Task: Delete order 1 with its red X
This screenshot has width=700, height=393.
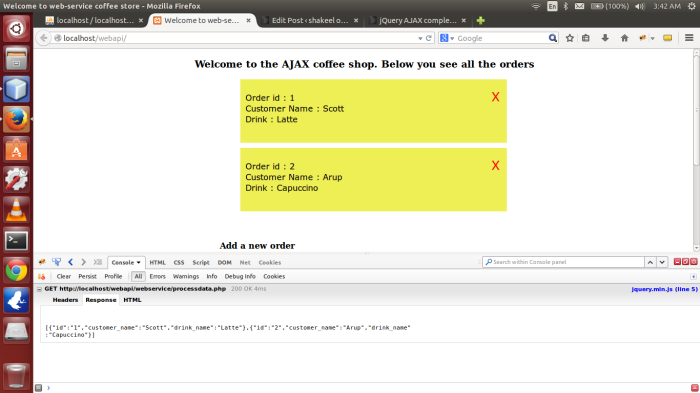Action: pos(495,97)
